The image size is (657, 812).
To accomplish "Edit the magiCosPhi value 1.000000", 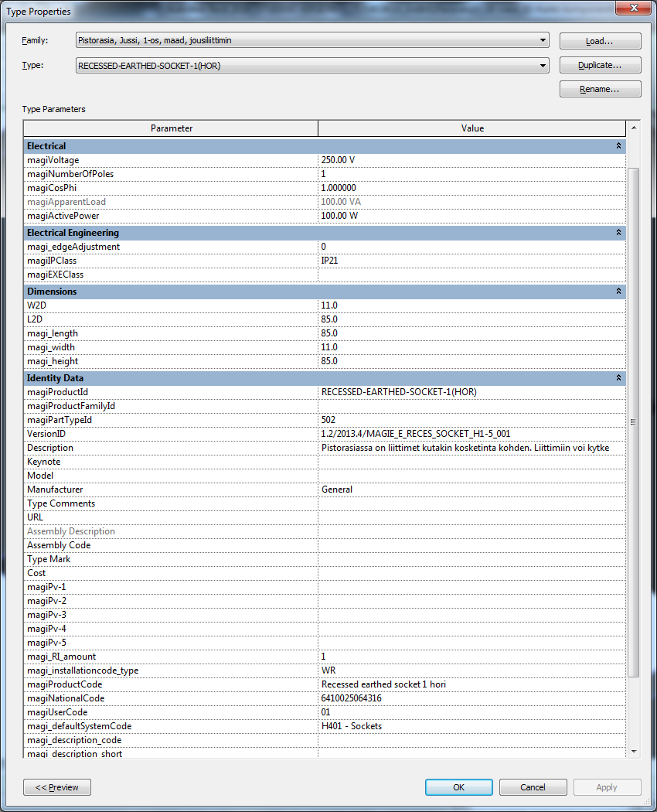I will point(471,188).
